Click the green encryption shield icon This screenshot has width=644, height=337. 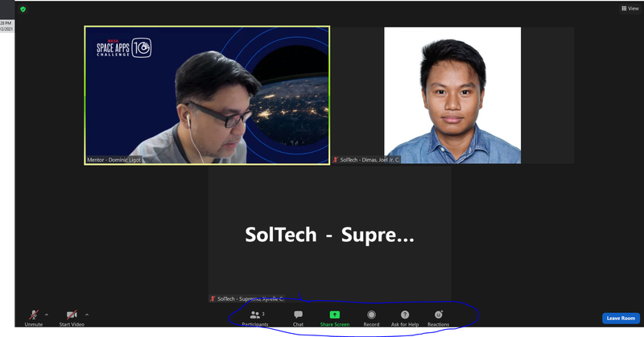pos(23,9)
